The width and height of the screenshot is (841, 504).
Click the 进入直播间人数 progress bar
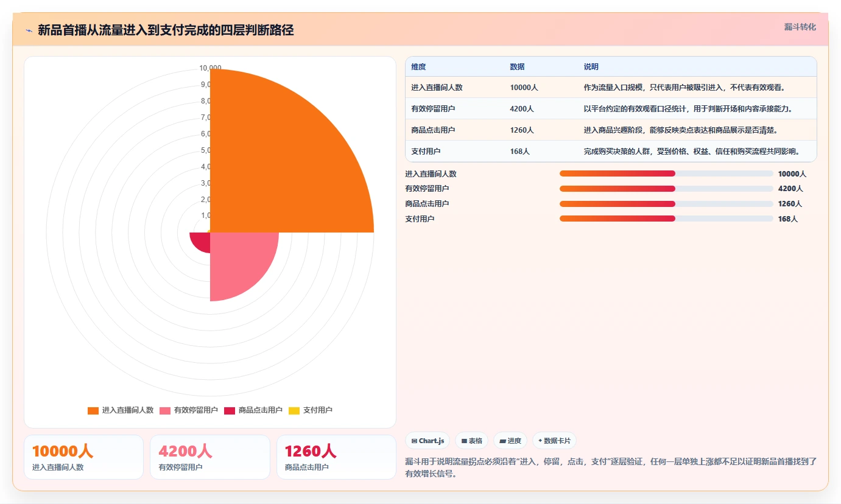[x=666, y=174]
